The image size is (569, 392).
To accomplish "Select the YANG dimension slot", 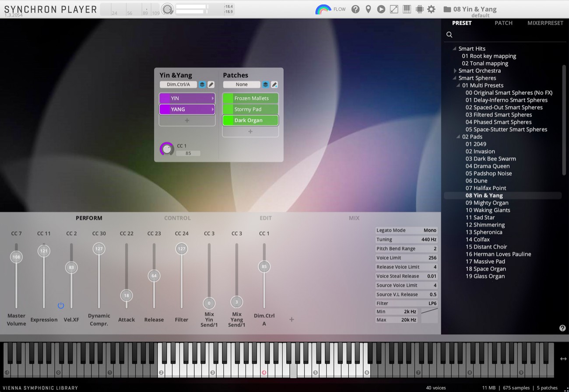I will (x=186, y=109).
